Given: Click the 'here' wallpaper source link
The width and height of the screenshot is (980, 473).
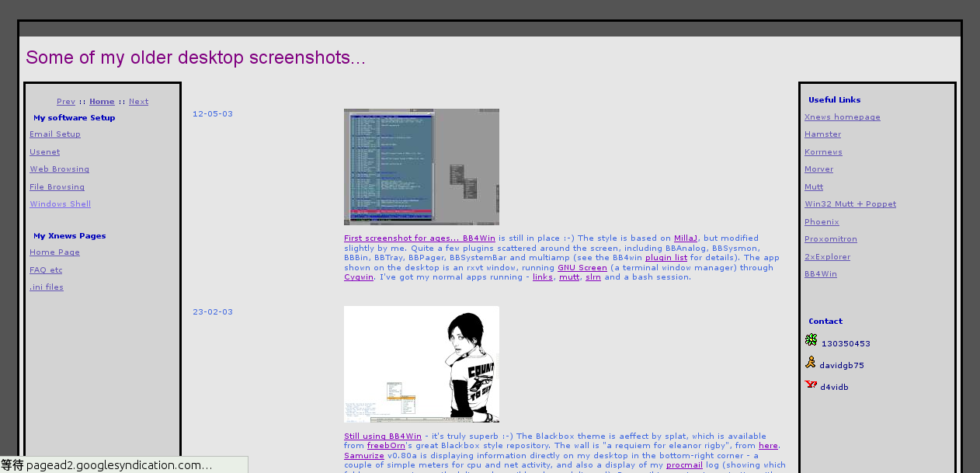Looking at the screenshot, I should coord(768,446).
